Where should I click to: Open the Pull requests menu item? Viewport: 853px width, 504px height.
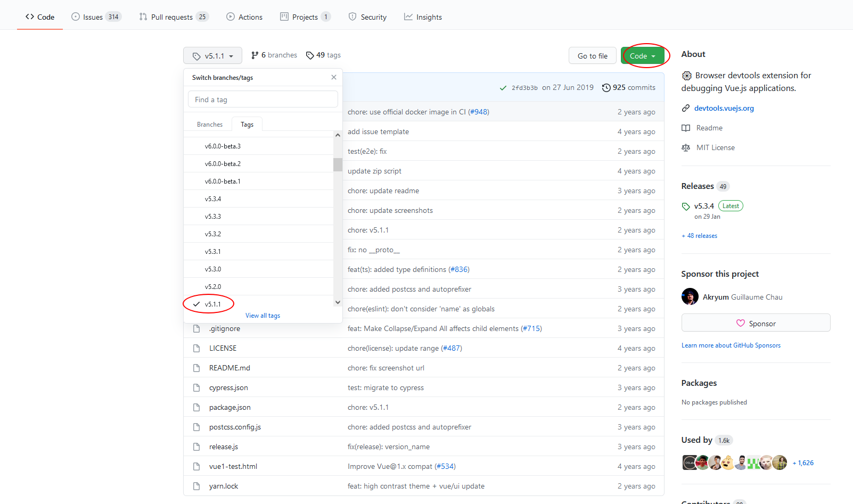tap(171, 16)
